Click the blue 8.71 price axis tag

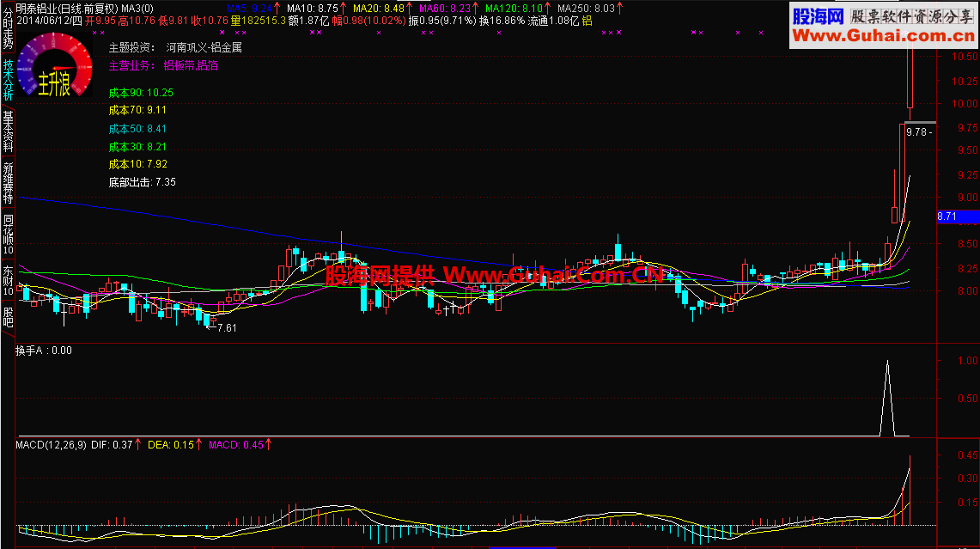point(957,217)
